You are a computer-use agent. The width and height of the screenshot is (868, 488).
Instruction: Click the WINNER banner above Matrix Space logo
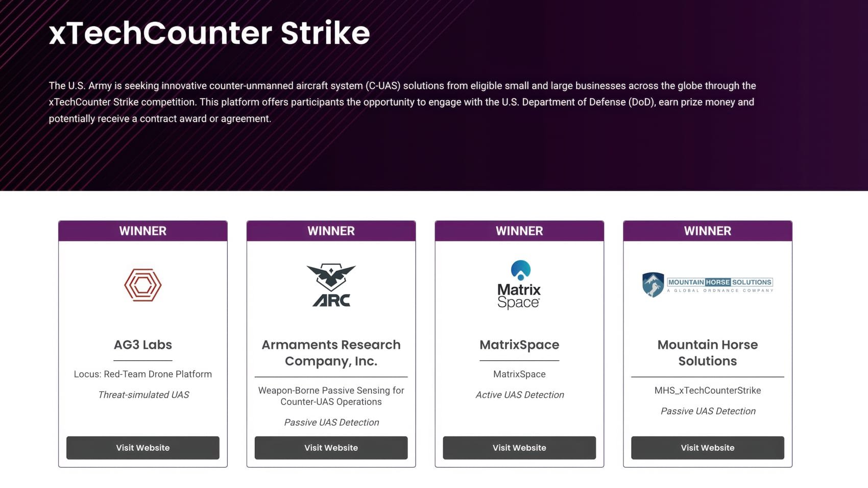pyautogui.click(x=519, y=231)
